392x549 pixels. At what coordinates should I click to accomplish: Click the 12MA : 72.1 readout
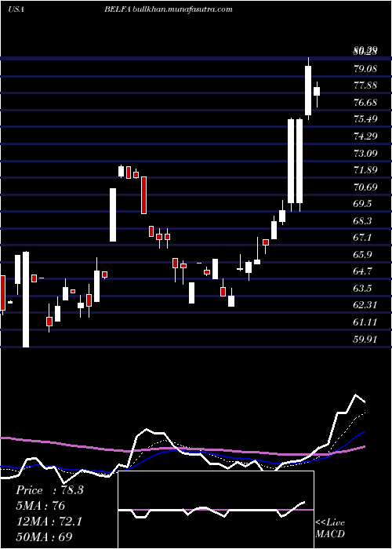click(x=49, y=522)
